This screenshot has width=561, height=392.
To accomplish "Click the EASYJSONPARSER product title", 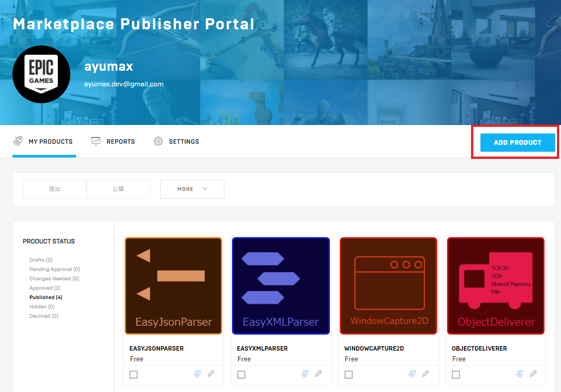I will pos(157,348).
